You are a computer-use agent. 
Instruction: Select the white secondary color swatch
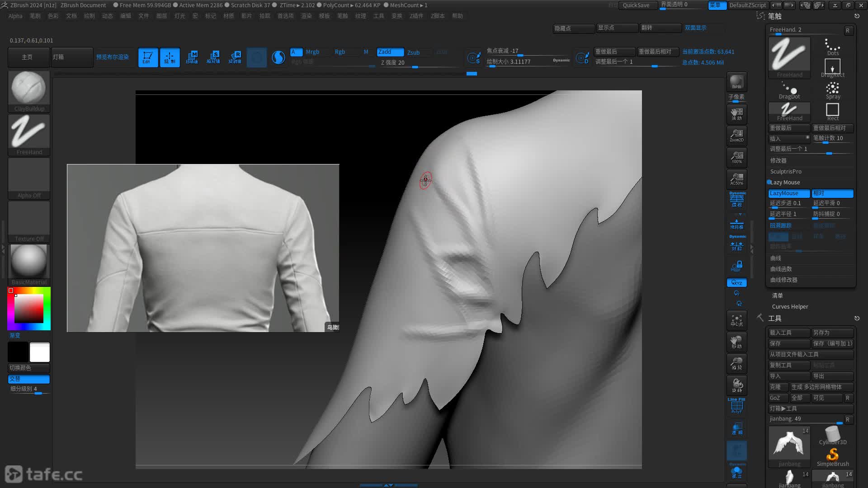click(x=40, y=352)
